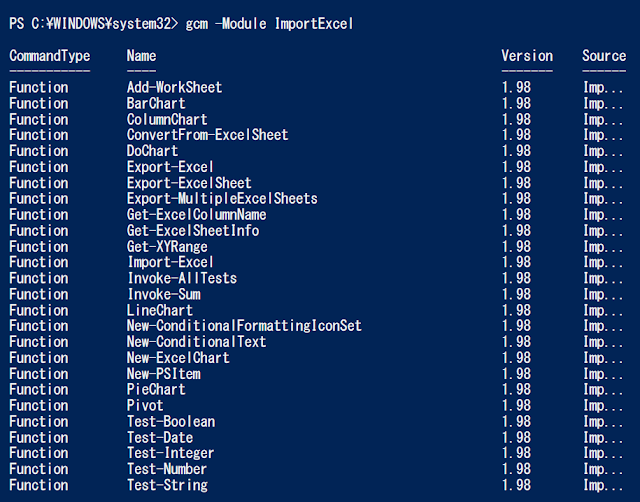Screen dimensions: 640x502
Task: Click the Source column header
Action: 604,56
